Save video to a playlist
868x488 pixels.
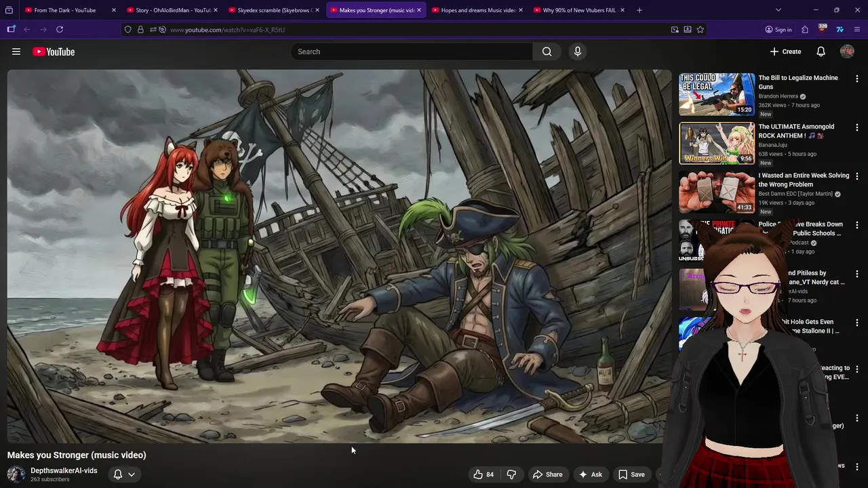[631, 474]
